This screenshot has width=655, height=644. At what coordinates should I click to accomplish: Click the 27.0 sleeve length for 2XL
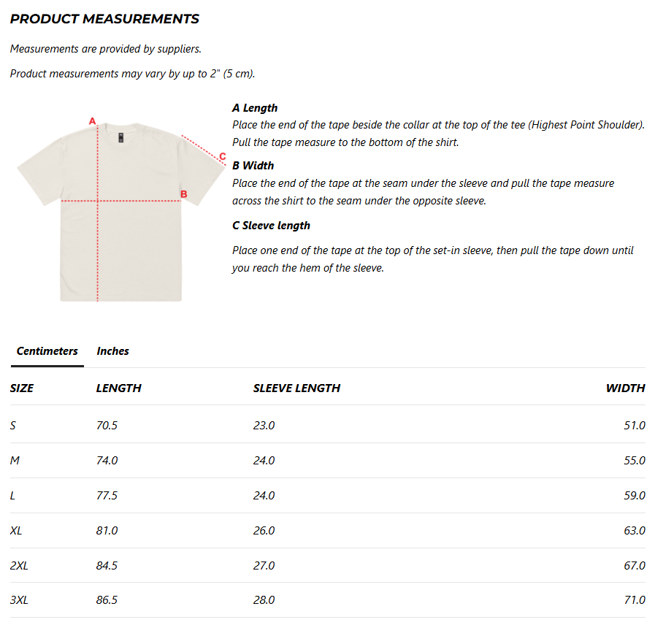click(264, 565)
